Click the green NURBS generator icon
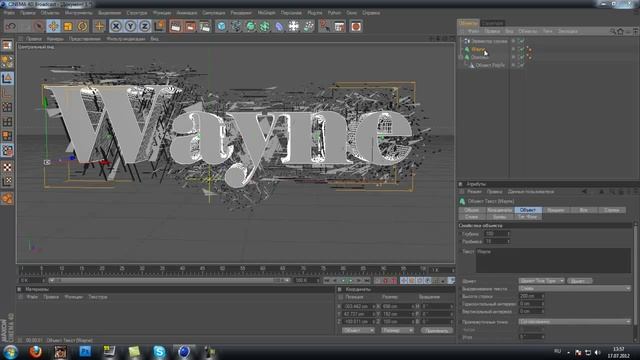 tap(250, 26)
